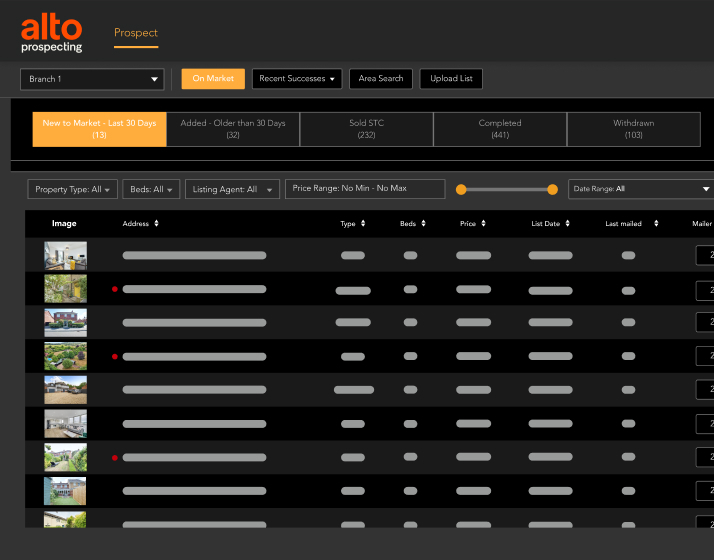Viewport: 714px width, 560px height.
Task: Expand the Beds filter dropdown
Action: point(153,189)
